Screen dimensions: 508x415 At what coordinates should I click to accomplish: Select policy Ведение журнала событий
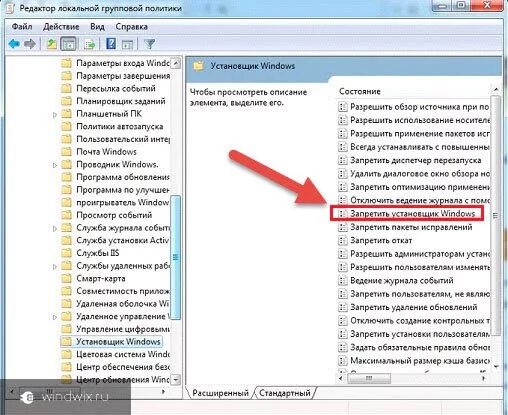coord(396,280)
